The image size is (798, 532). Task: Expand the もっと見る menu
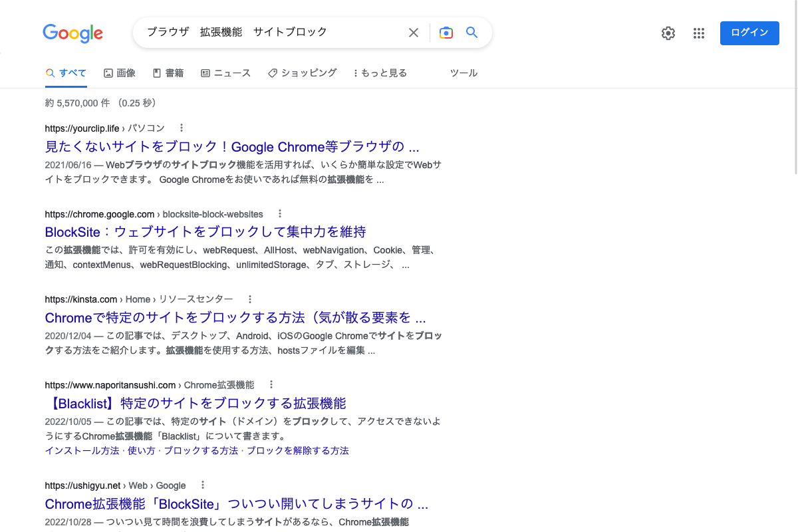click(x=380, y=73)
